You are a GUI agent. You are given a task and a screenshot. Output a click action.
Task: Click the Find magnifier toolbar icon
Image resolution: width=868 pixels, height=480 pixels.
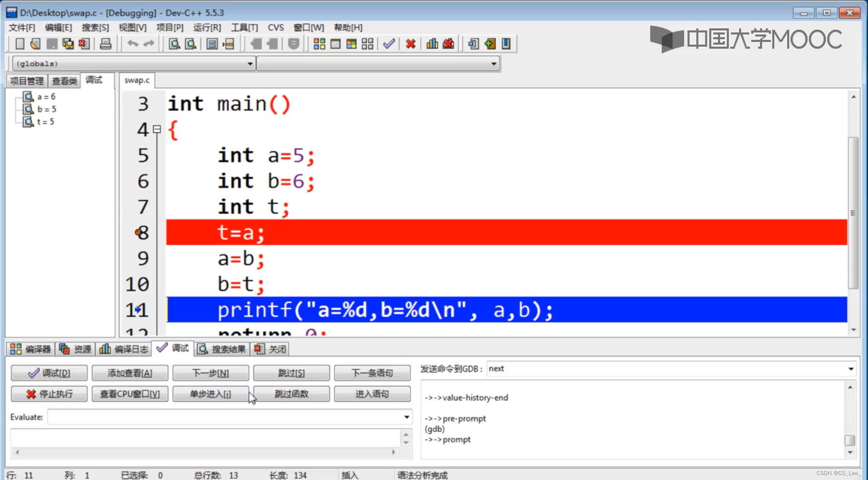click(x=174, y=44)
